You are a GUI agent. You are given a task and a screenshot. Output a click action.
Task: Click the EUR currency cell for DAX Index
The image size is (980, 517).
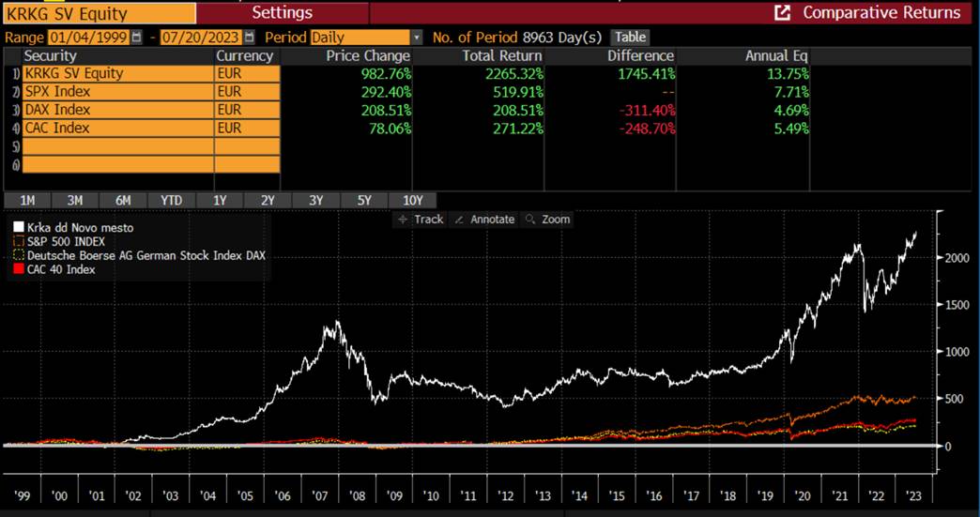coord(246,110)
